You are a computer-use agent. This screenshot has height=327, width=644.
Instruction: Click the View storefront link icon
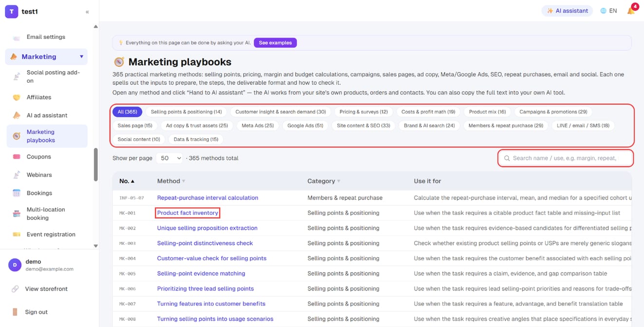[x=15, y=289]
